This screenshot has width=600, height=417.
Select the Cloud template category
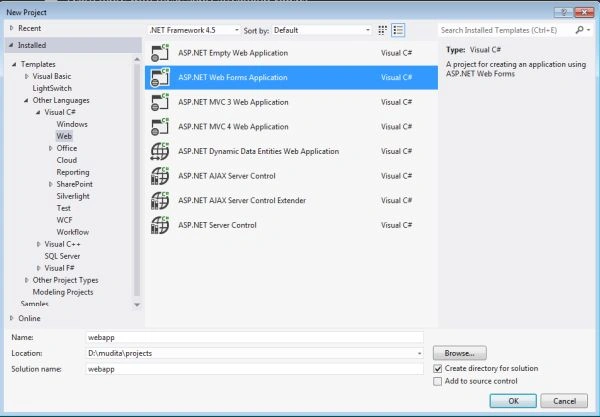pos(67,160)
